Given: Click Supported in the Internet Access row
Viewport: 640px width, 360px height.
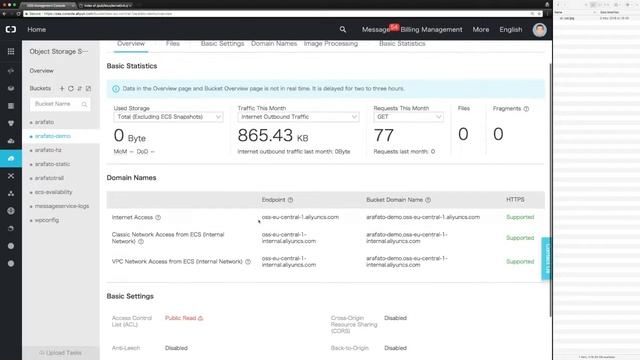Looking at the screenshot, I should coord(520,218).
